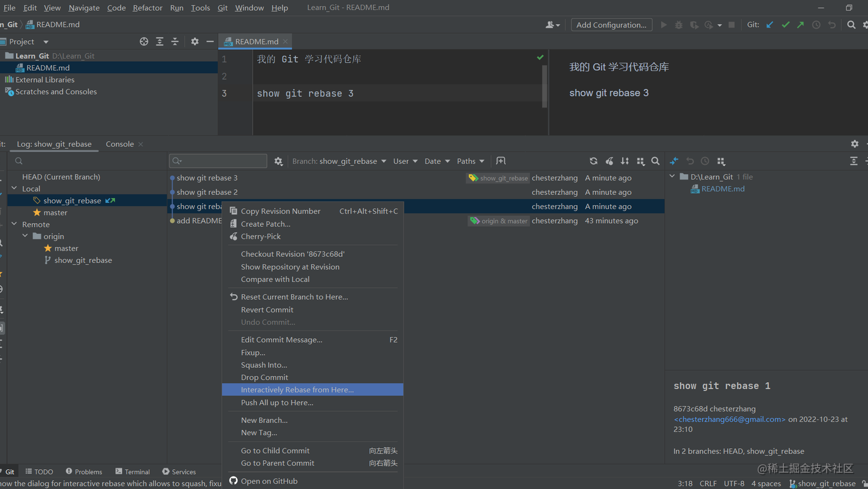This screenshot has width=868, height=489.
Task: Open search in the Git log toolbar
Action: click(655, 161)
